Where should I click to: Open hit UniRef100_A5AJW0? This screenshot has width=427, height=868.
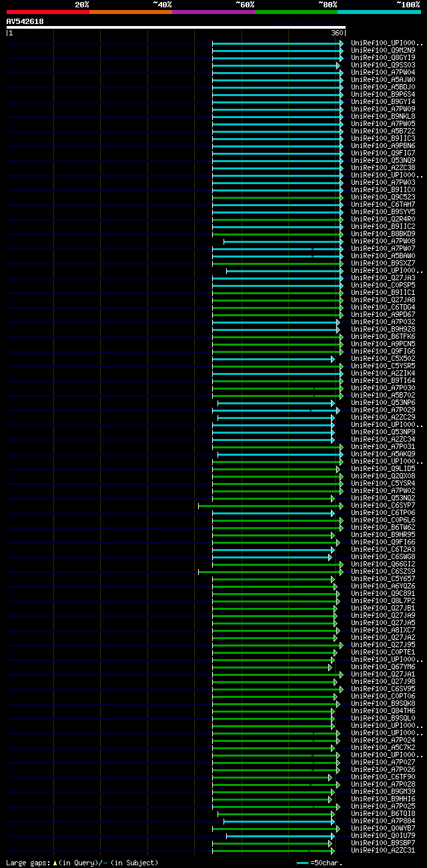383,79
